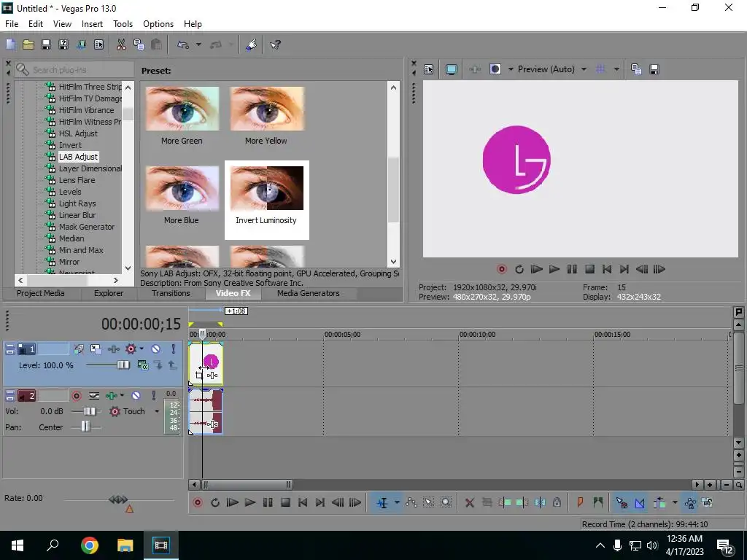Toggle Automatic Crossfades in the timeline toolbar
This screenshot has width=747, height=560.
point(639,502)
